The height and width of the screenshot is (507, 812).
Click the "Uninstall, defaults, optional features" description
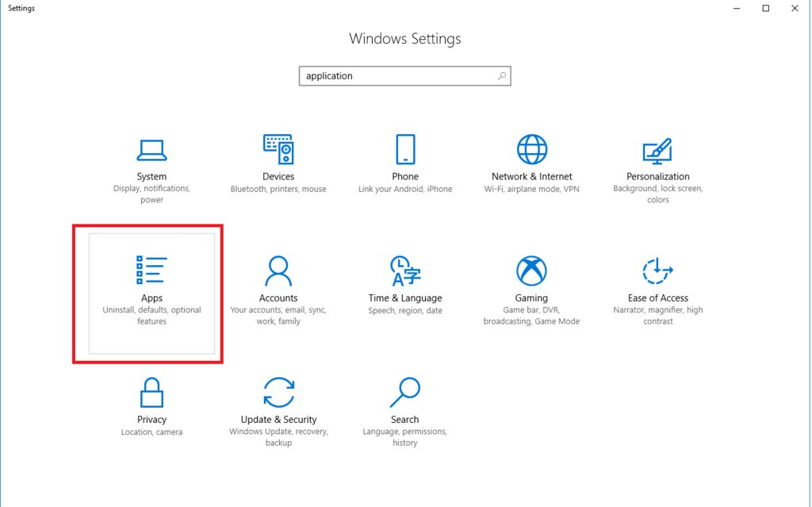[x=151, y=315]
